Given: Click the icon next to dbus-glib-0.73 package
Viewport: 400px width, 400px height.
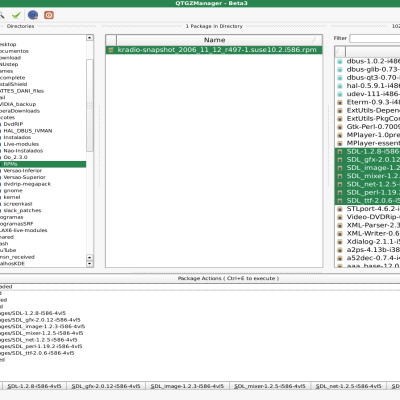Looking at the screenshot, I should pos(340,70).
